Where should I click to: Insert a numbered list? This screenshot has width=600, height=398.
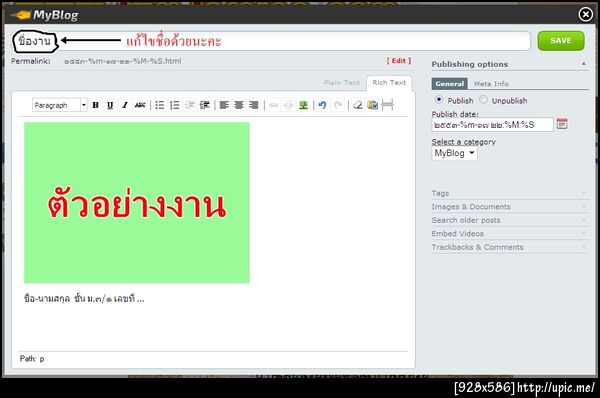[175, 105]
